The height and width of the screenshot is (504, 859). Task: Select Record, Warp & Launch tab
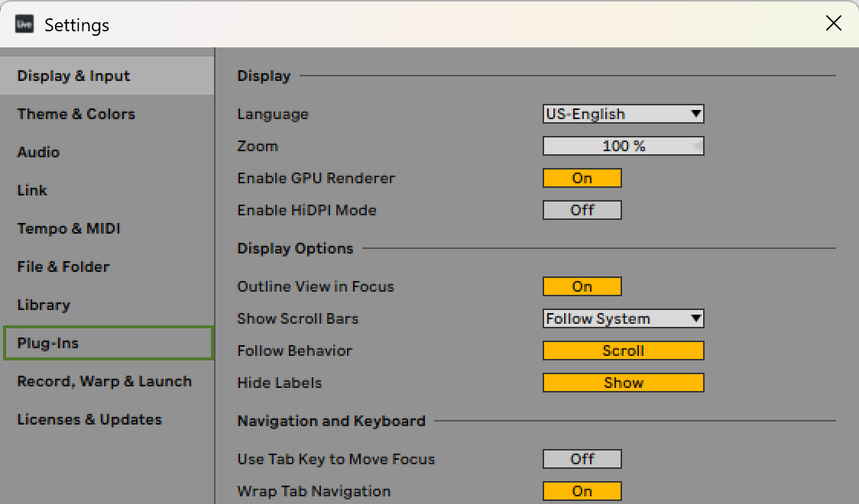107,381
